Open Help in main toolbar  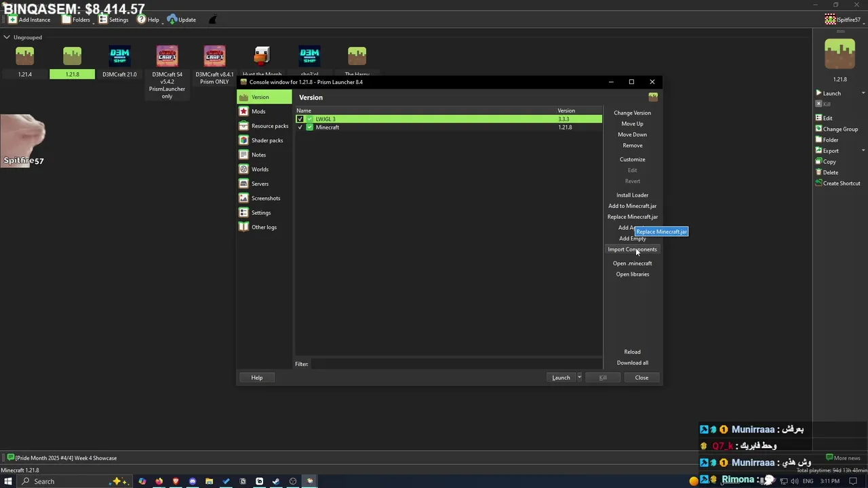tap(148, 20)
